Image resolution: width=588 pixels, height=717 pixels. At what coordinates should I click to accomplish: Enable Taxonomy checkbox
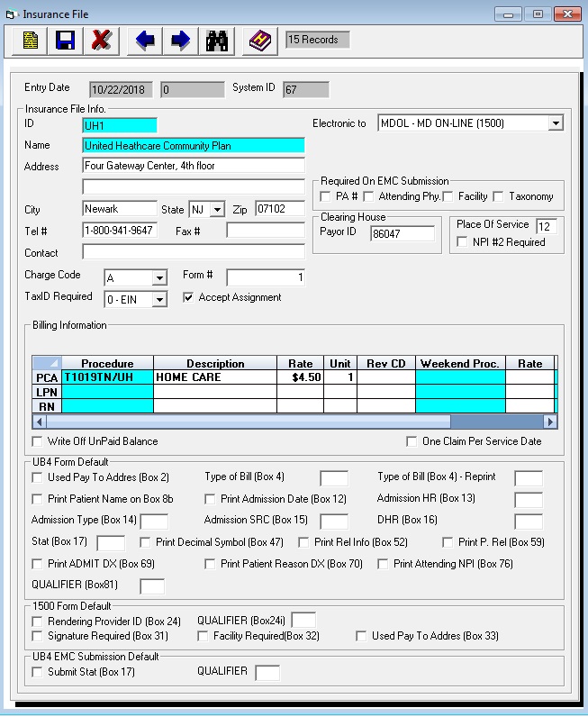(498, 196)
